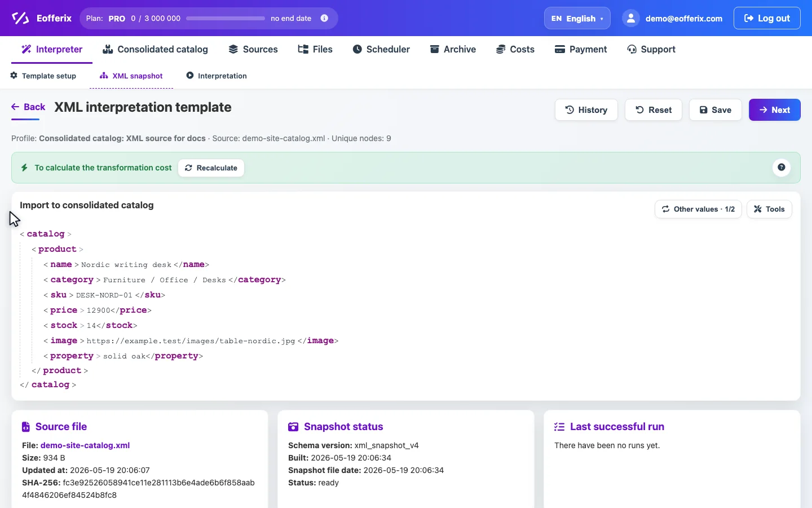
Task: Click the SHA-256 hash value
Action: pos(138,489)
